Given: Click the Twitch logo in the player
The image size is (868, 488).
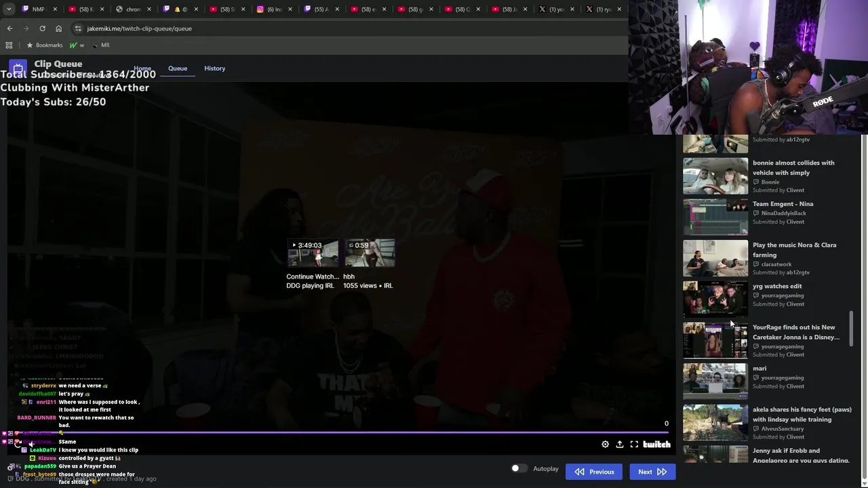Looking at the screenshot, I should point(656,445).
